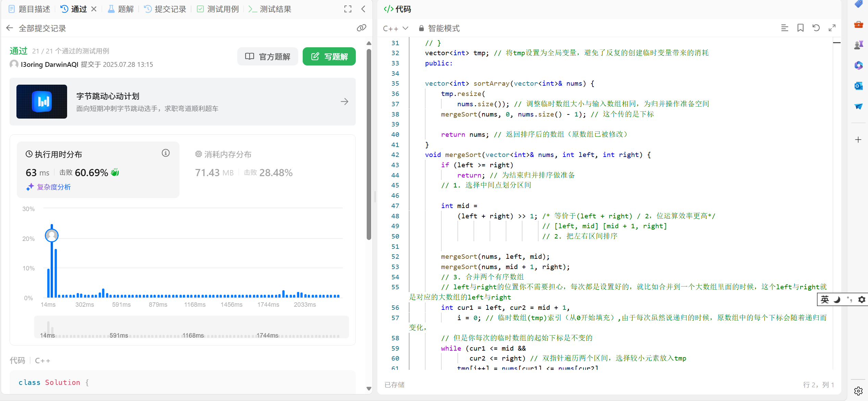The height and width of the screenshot is (401, 868).
Task: Click the left panel vertical scrollbar
Action: 369,144
